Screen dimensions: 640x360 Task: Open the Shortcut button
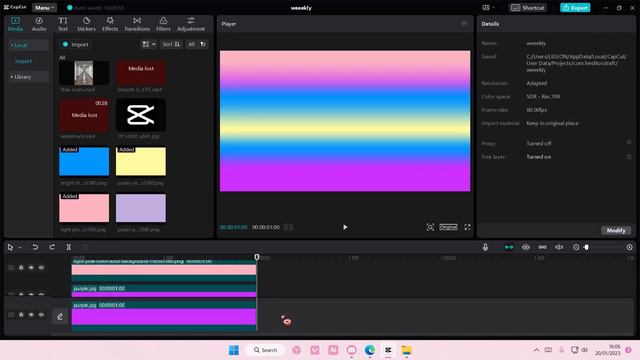coord(528,8)
